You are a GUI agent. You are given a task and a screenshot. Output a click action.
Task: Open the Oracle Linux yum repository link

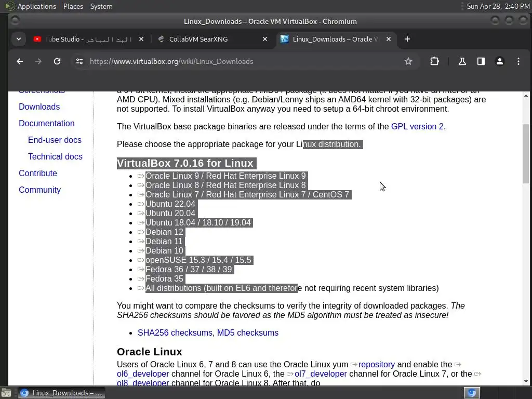pyautogui.click(x=376, y=364)
